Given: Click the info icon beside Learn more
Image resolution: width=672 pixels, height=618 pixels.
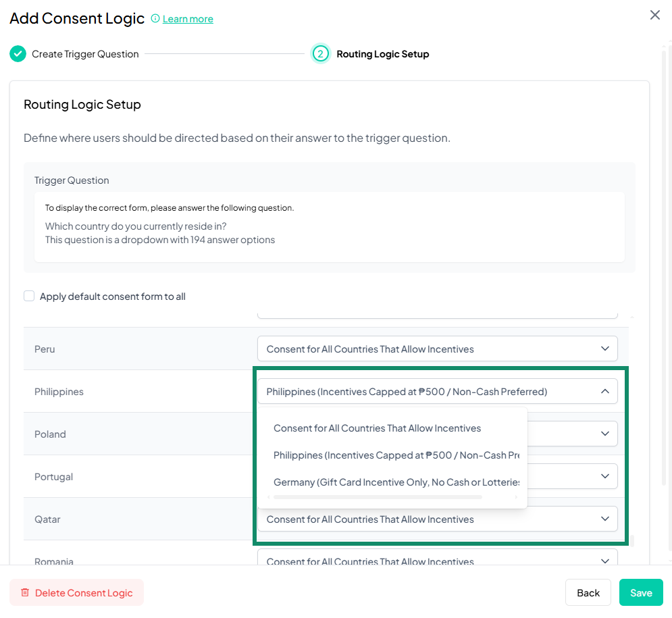Looking at the screenshot, I should 155,19.
